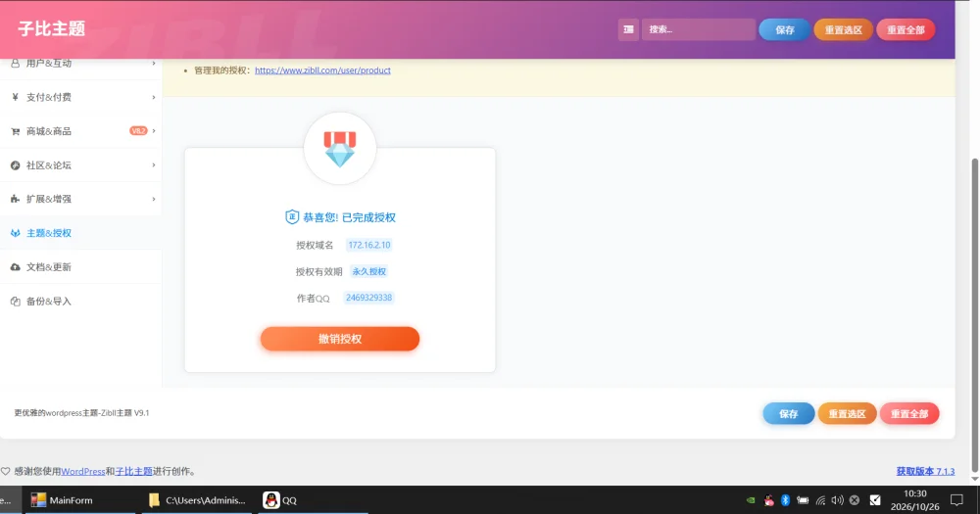Image resolution: width=980 pixels, height=514 pixels.
Task: Select the 支付&付费 menu label
Action: click(49, 97)
